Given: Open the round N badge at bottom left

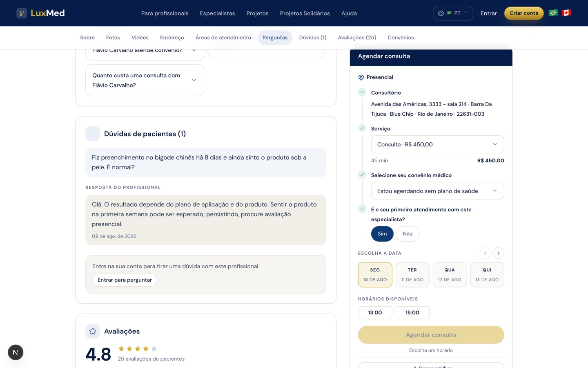Looking at the screenshot, I should pyautogui.click(x=16, y=352).
